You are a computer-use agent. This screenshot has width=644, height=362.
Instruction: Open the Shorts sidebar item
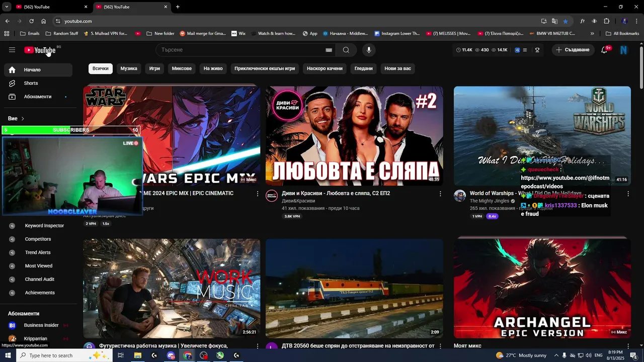(x=38, y=83)
